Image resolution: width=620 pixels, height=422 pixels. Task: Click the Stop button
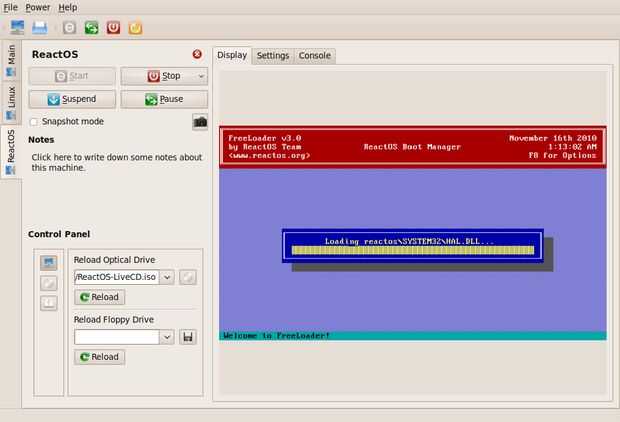point(164,76)
